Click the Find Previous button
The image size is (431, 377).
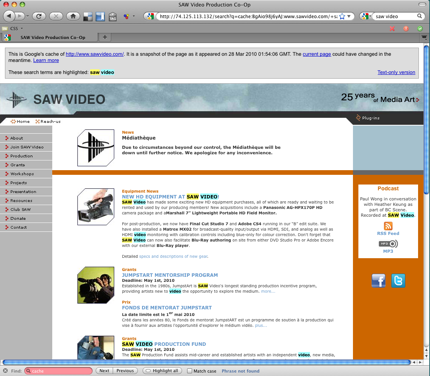pyautogui.click(x=125, y=371)
